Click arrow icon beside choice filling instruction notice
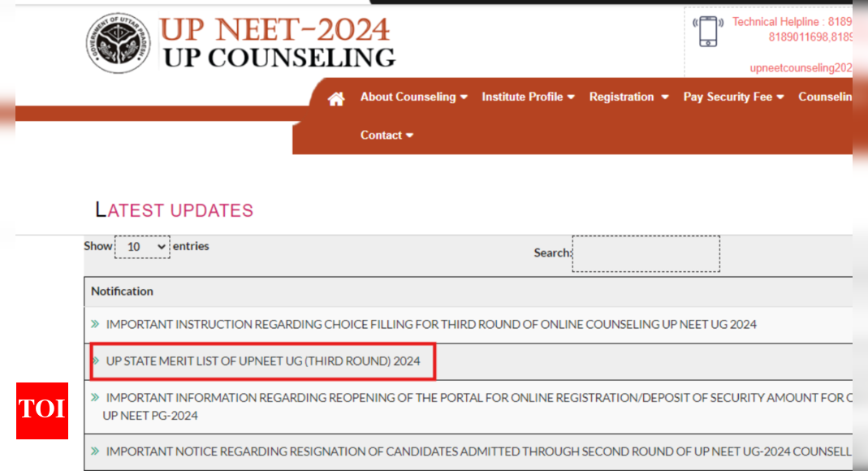868x471 pixels. [95, 324]
